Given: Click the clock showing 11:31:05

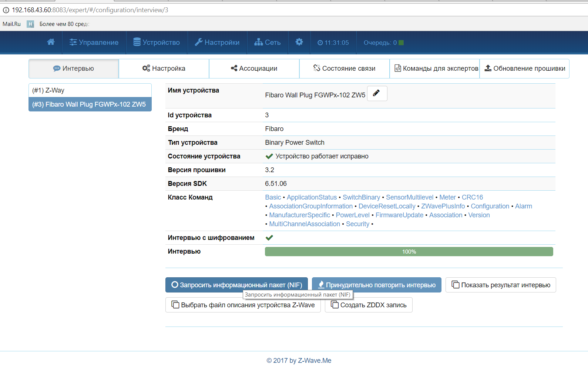Looking at the screenshot, I should click(x=333, y=43).
